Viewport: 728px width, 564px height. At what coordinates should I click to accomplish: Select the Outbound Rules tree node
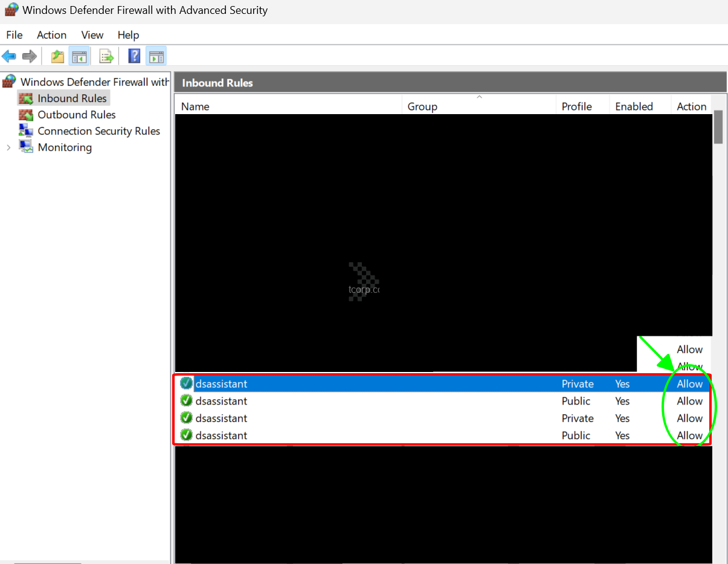76,115
